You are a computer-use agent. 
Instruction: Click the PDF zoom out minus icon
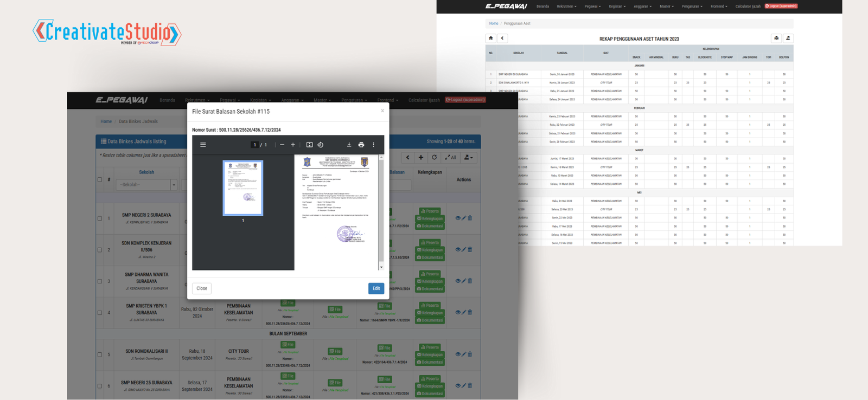tap(282, 145)
